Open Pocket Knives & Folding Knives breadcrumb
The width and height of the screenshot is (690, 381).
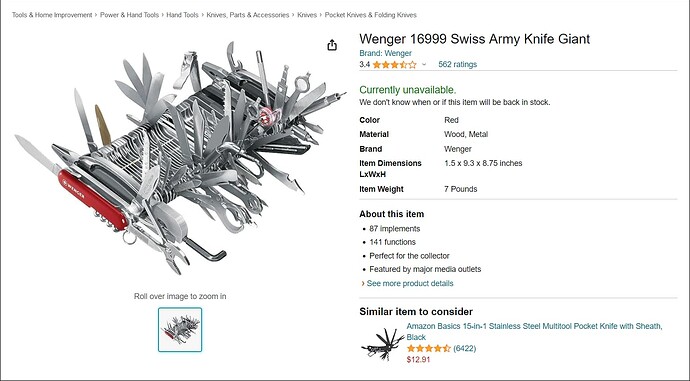click(x=371, y=15)
